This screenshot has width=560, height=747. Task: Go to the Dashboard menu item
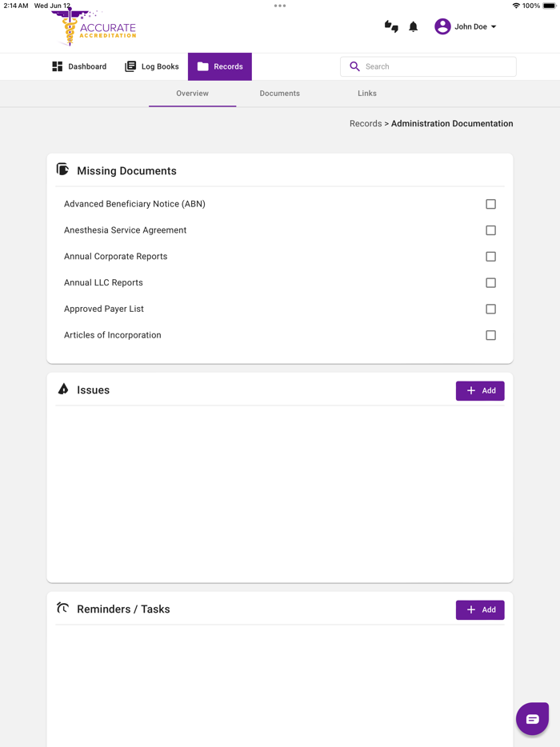pyautogui.click(x=79, y=66)
